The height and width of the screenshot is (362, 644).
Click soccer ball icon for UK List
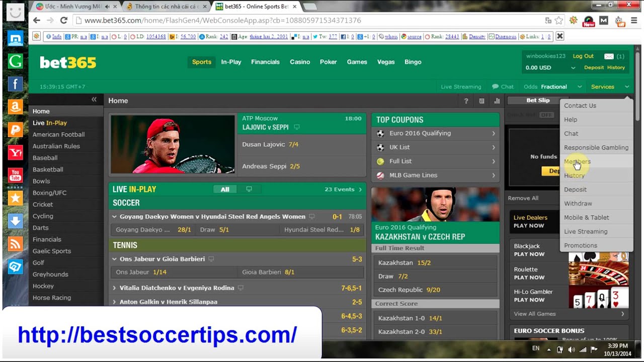pos(380,147)
